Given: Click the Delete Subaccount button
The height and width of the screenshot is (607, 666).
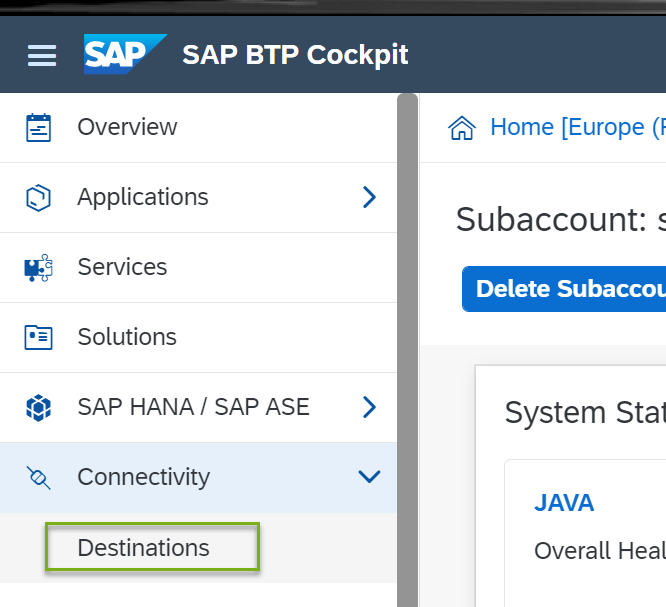Looking at the screenshot, I should pyautogui.click(x=564, y=289).
